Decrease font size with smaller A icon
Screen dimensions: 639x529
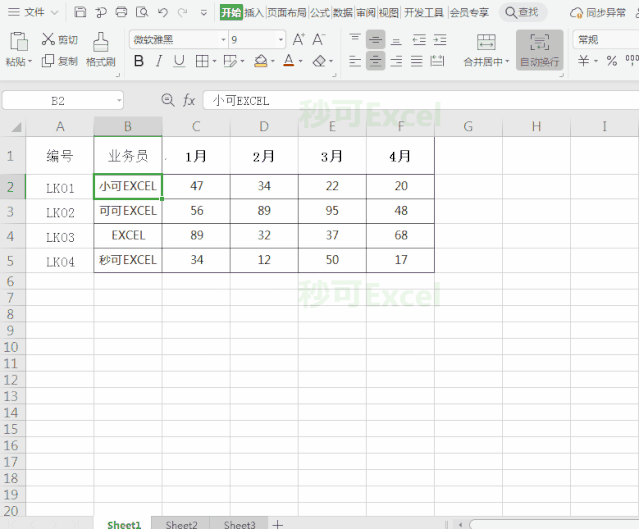point(319,40)
